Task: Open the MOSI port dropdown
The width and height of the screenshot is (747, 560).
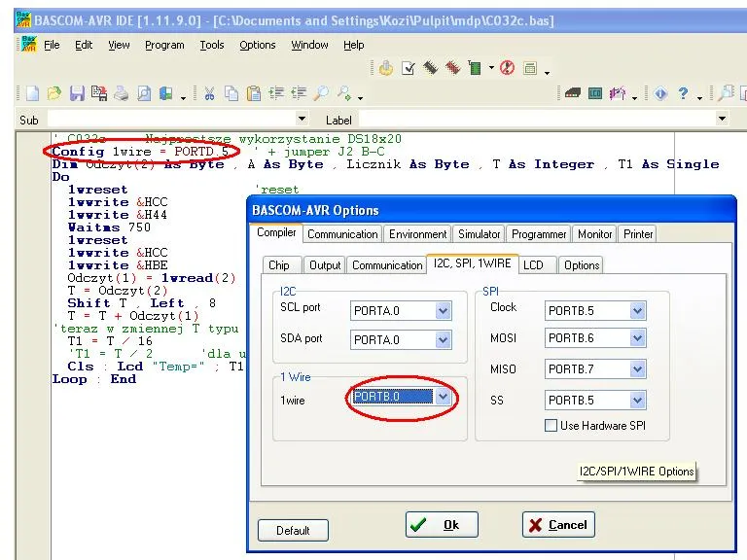Action: pos(637,338)
